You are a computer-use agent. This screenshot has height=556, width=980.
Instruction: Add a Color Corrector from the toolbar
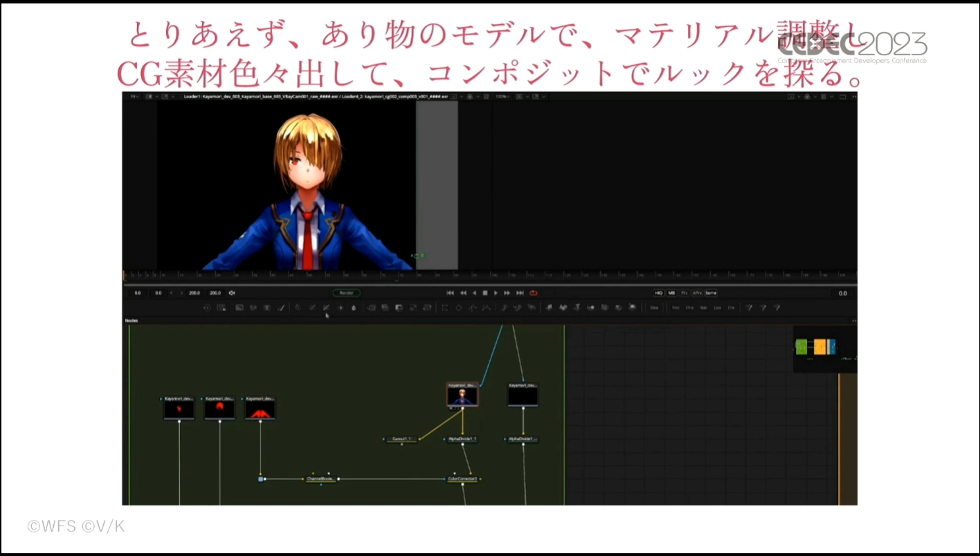point(298,308)
